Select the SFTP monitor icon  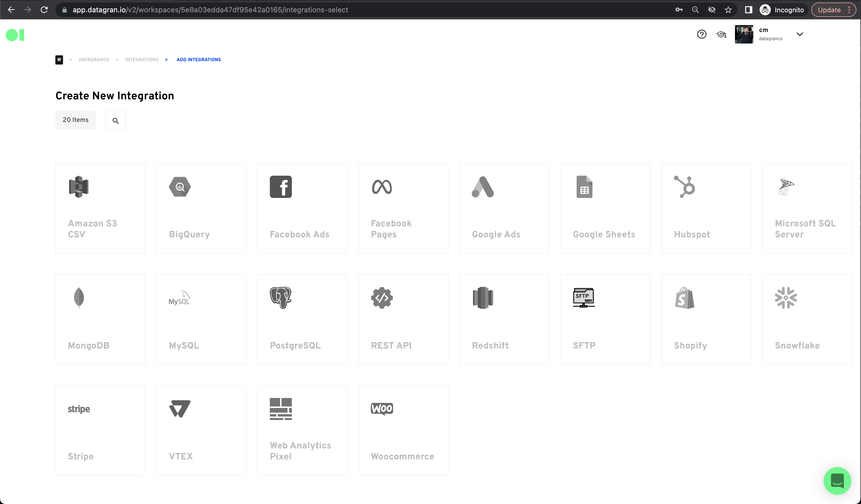tap(584, 298)
